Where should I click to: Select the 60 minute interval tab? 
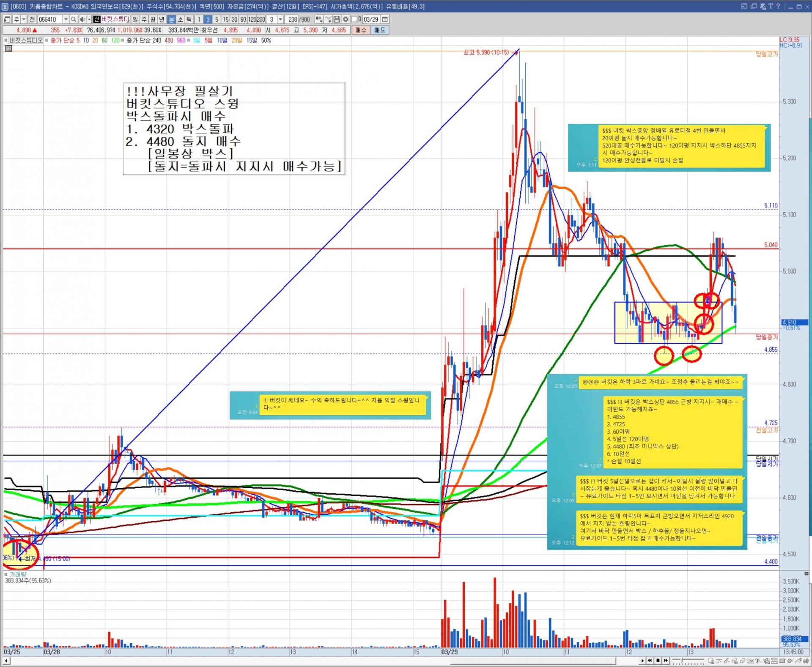(243, 19)
